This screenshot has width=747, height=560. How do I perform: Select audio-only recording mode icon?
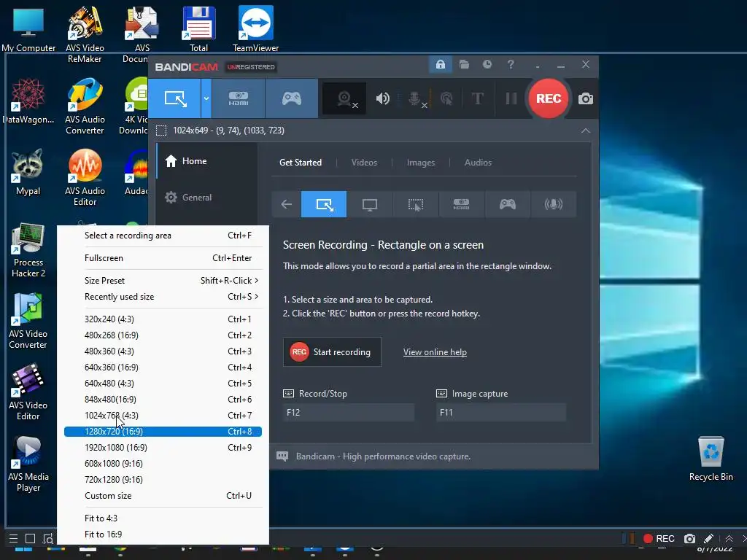(553, 204)
